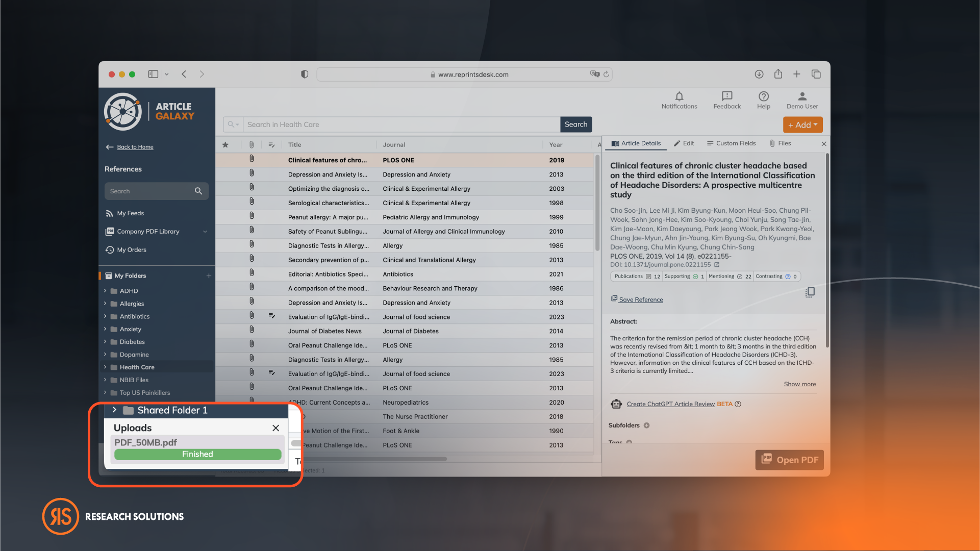Open the + Add dropdown menu
The height and width of the screenshot is (551, 980).
(802, 124)
